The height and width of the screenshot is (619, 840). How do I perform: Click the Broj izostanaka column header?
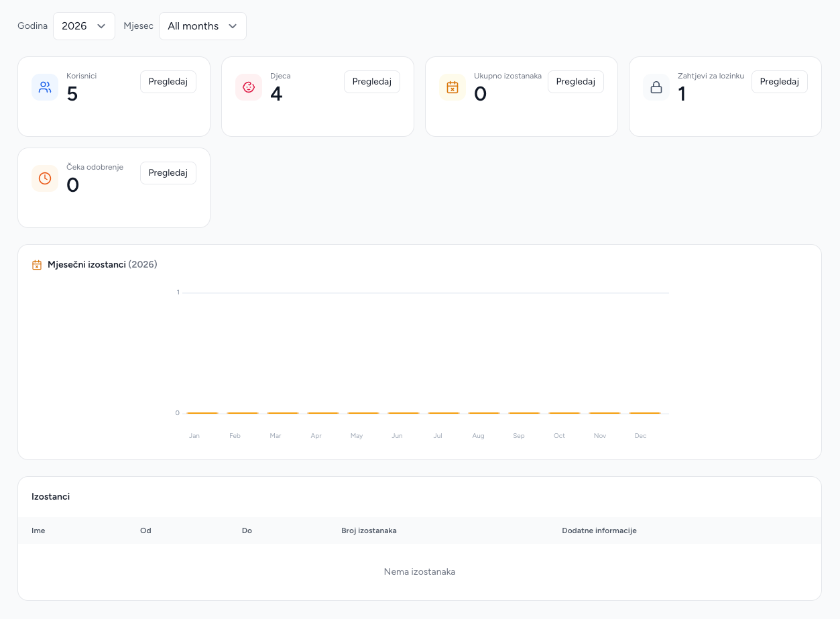click(x=369, y=530)
